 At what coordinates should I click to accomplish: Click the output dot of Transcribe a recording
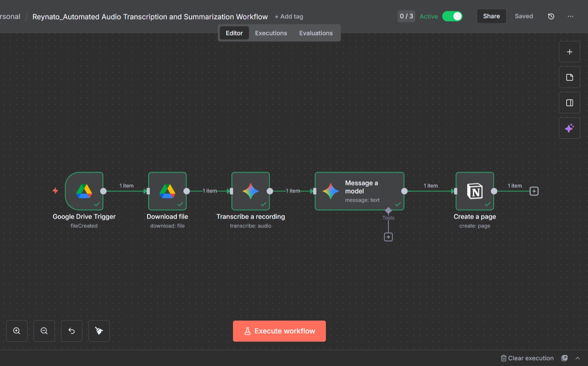270,191
